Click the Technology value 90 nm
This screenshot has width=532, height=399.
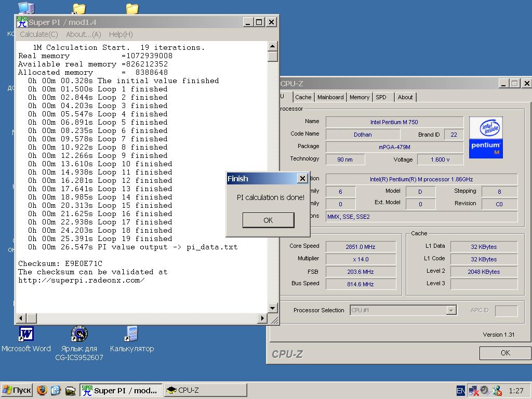345,159
